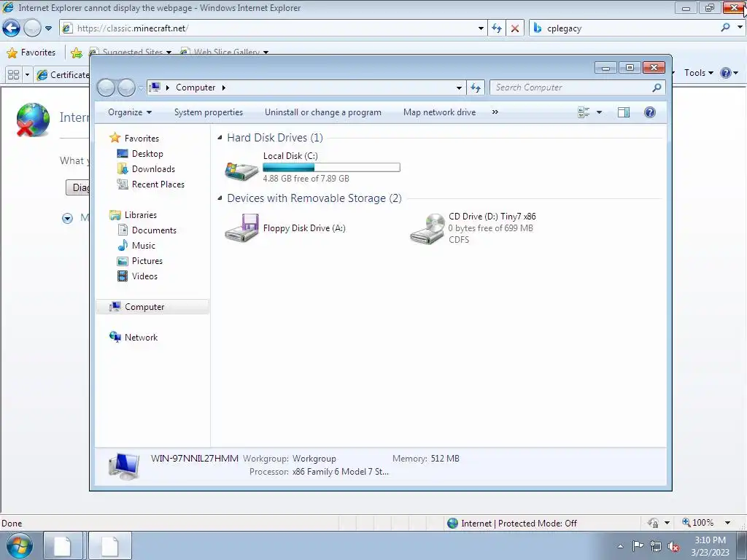Viewport: 747px width, 560px height.
Task: Open the Quick Tabs list dropdown arrow
Action: [x=27, y=75]
